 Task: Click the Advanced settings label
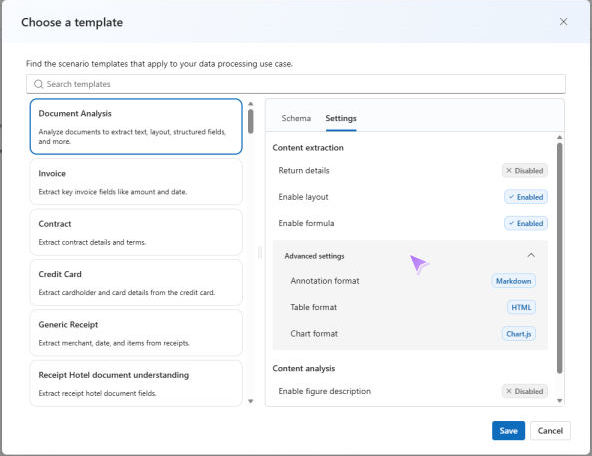click(x=314, y=256)
